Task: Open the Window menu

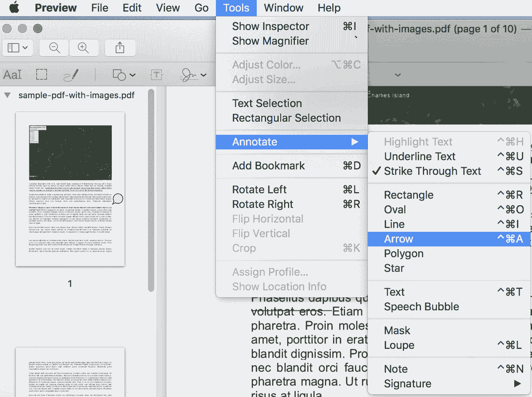Action: pyautogui.click(x=283, y=8)
